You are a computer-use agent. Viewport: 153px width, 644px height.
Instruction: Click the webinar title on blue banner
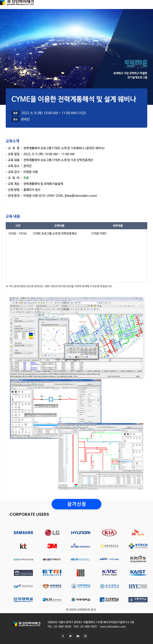pos(74,99)
